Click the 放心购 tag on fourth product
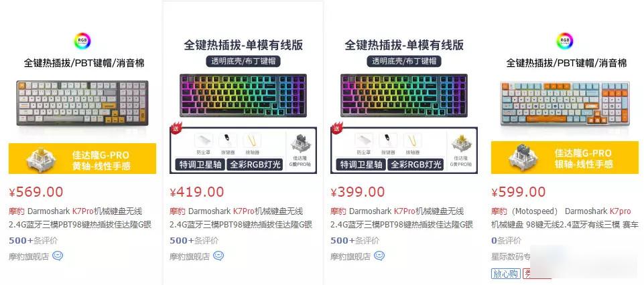The width and height of the screenshot is (644, 285). (505, 274)
